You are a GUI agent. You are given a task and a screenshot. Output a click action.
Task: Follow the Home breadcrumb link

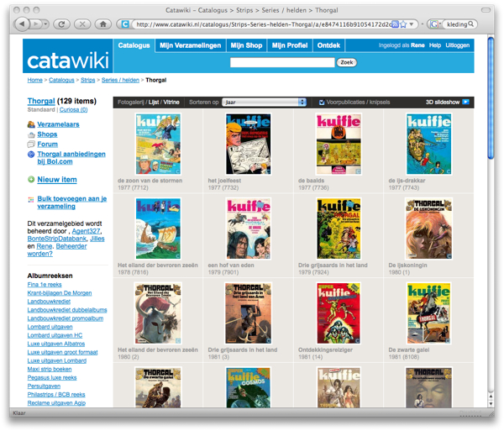pos(34,80)
